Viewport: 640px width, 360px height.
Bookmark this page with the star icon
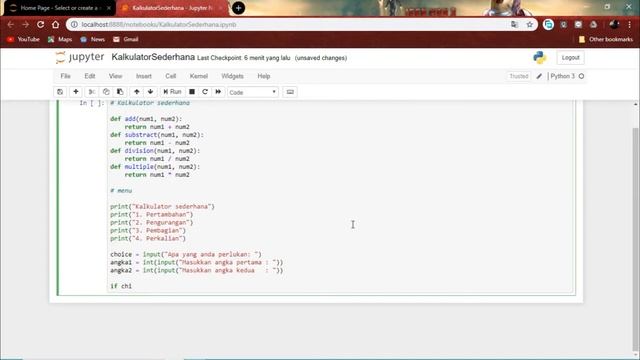coord(530,24)
